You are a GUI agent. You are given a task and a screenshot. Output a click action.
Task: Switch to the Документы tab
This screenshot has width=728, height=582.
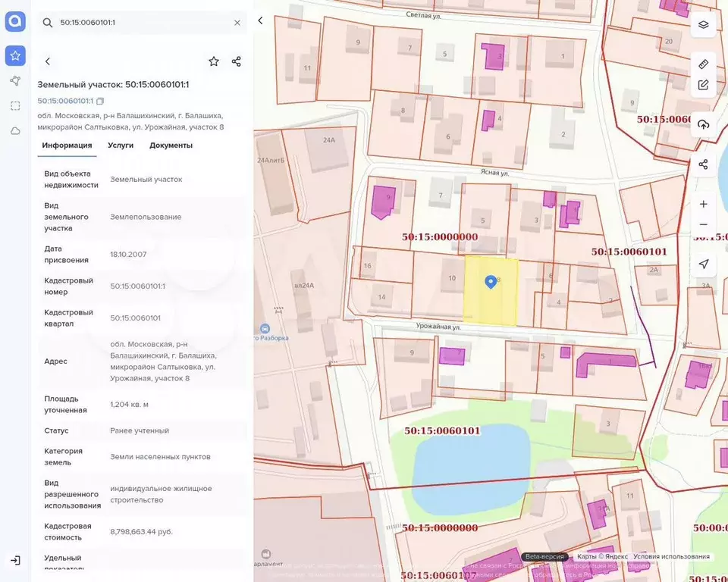(x=171, y=145)
